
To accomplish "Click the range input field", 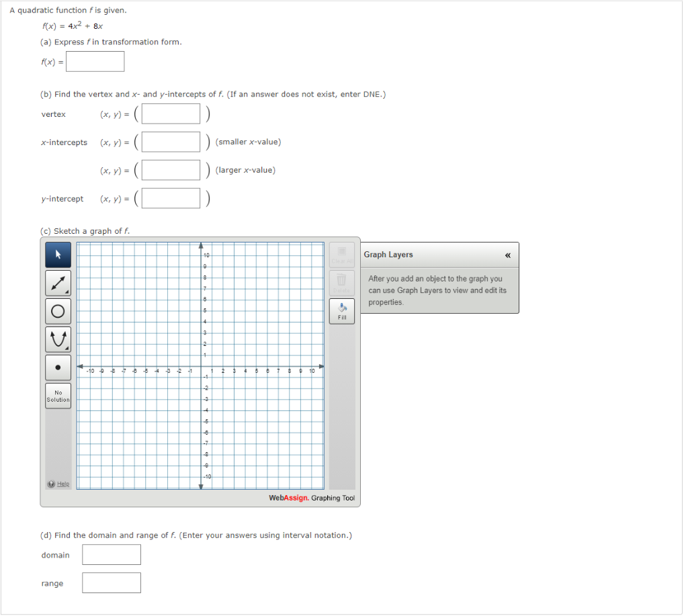I will [111, 582].
